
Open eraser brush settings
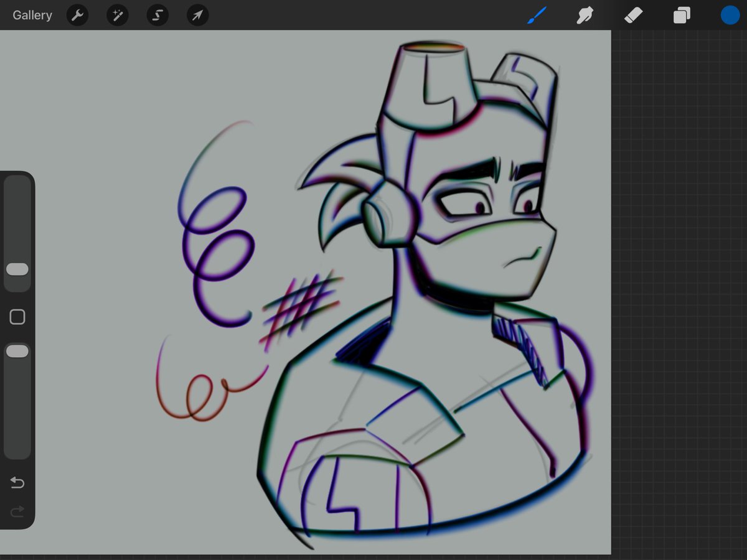(x=633, y=15)
